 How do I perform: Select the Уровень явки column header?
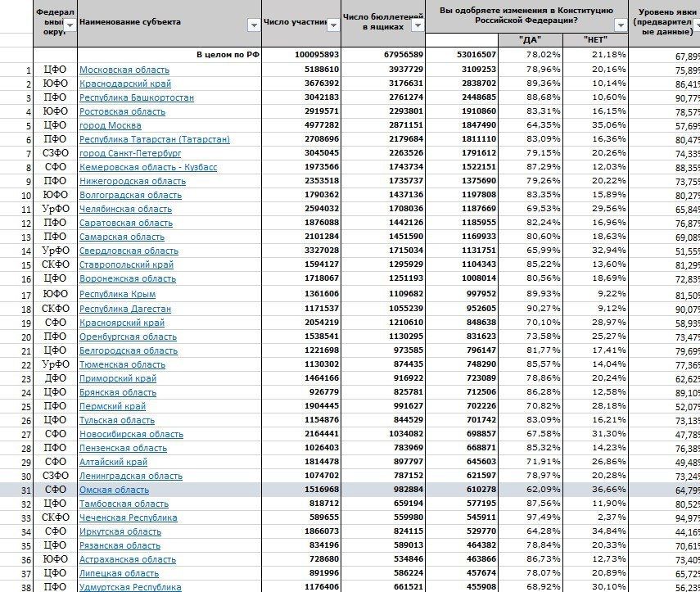click(665, 23)
